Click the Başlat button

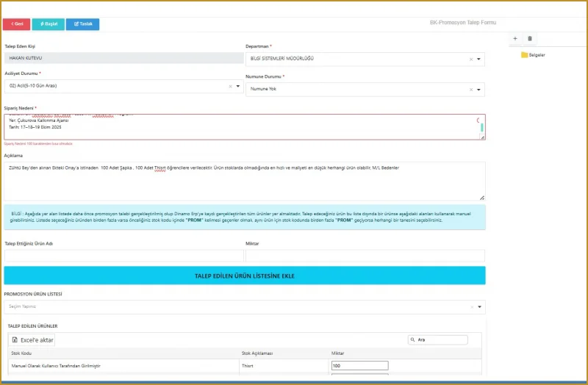49,24
